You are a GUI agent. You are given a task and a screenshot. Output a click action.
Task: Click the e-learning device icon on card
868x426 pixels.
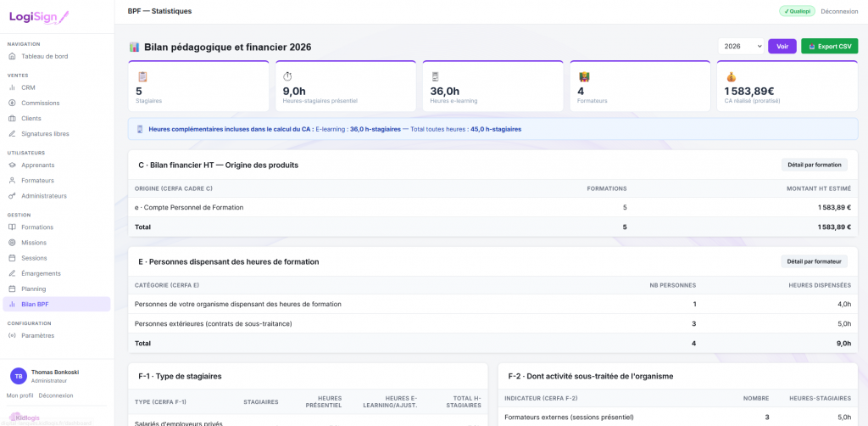[435, 77]
